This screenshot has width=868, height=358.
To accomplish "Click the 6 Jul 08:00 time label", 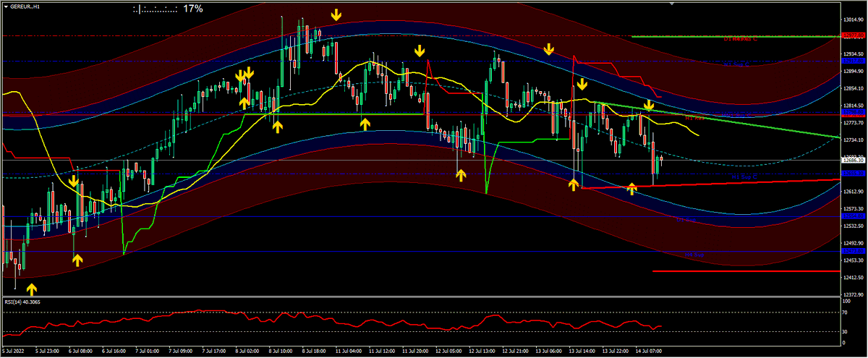I will coord(80,351).
